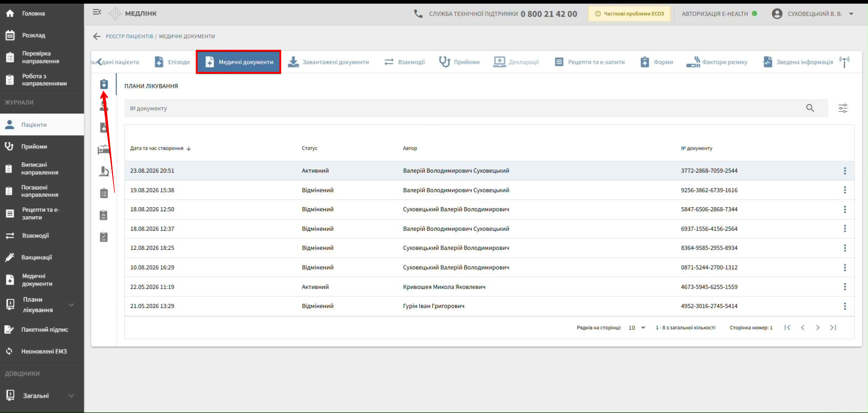Go back using the arrow before breadcrumb
868x413 pixels.
(x=97, y=36)
